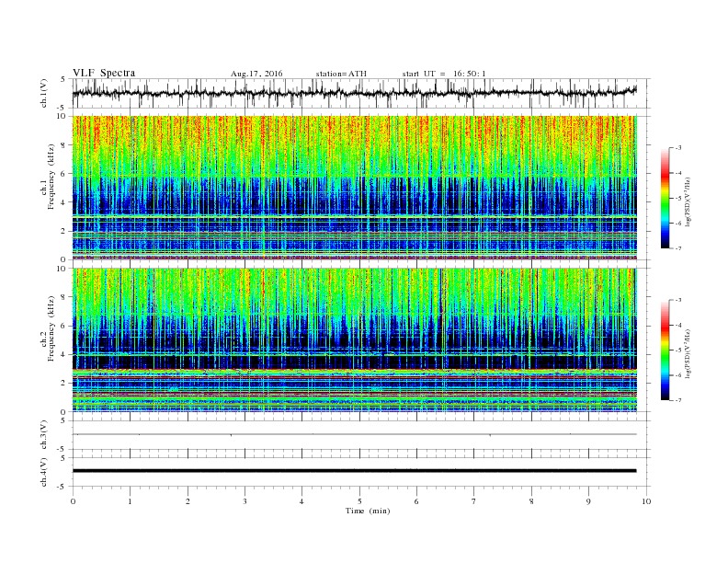728x563 pixels.
Task: Click the "-7" label on ch.2 color bar
Action: coord(677,400)
